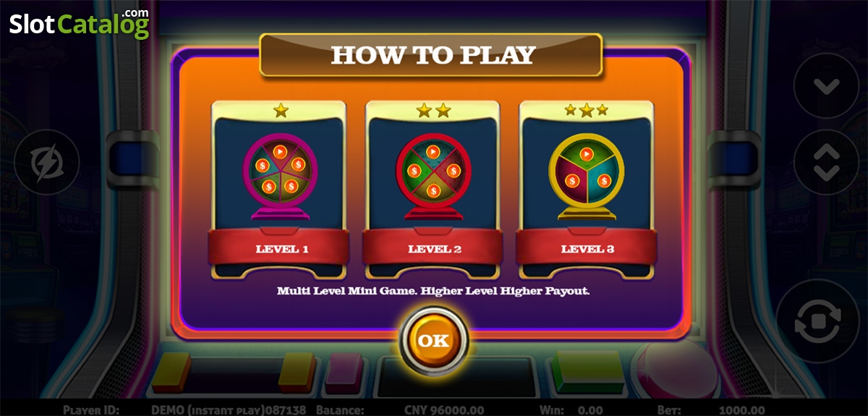Click the LEVEL 1 red ribbon label

point(281,248)
